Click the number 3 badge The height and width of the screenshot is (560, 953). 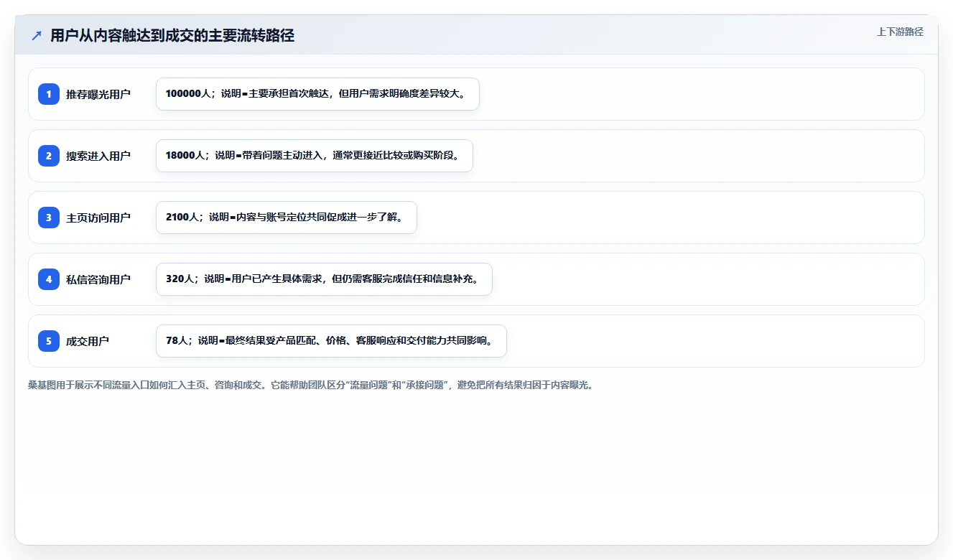(49, 218)
